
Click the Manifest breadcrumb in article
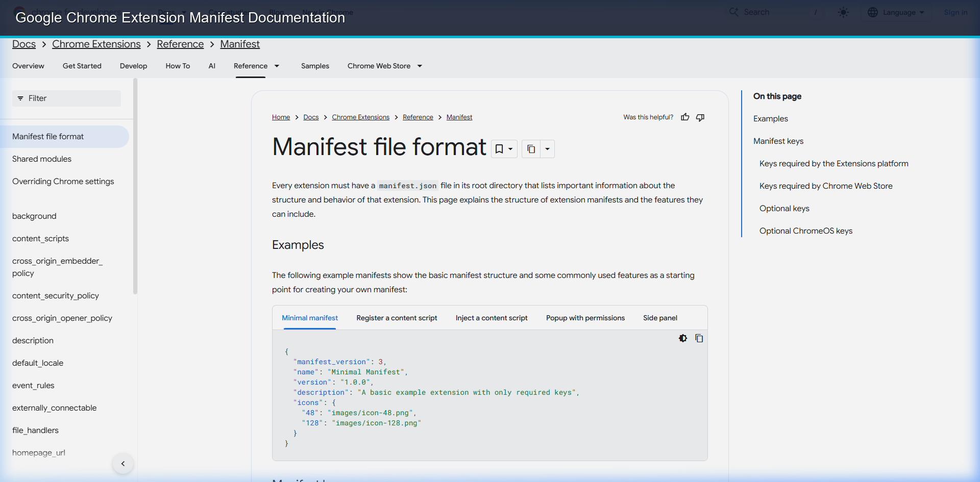(x=459, y=117)
